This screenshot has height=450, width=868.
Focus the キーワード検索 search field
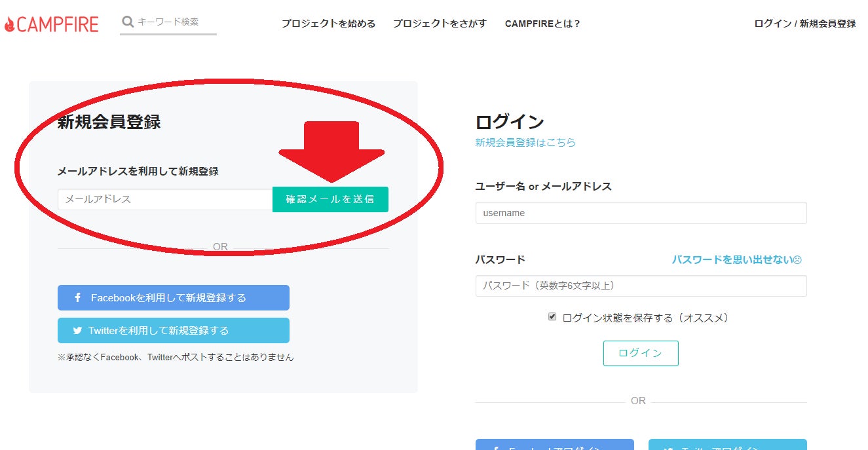coord(175,22)
